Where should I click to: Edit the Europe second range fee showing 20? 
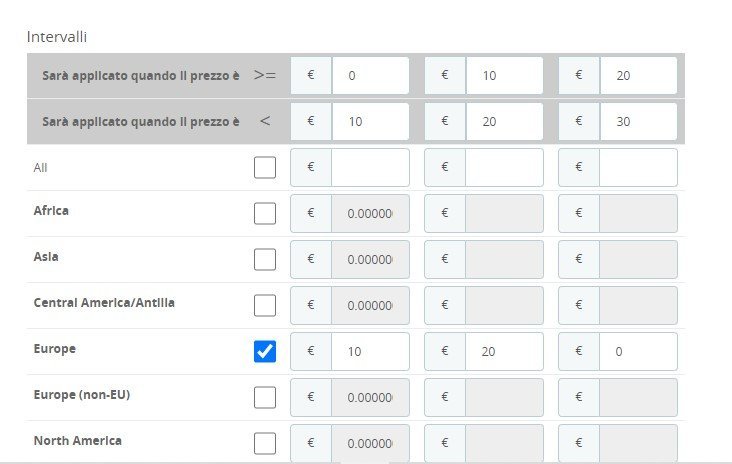(503, 351)
